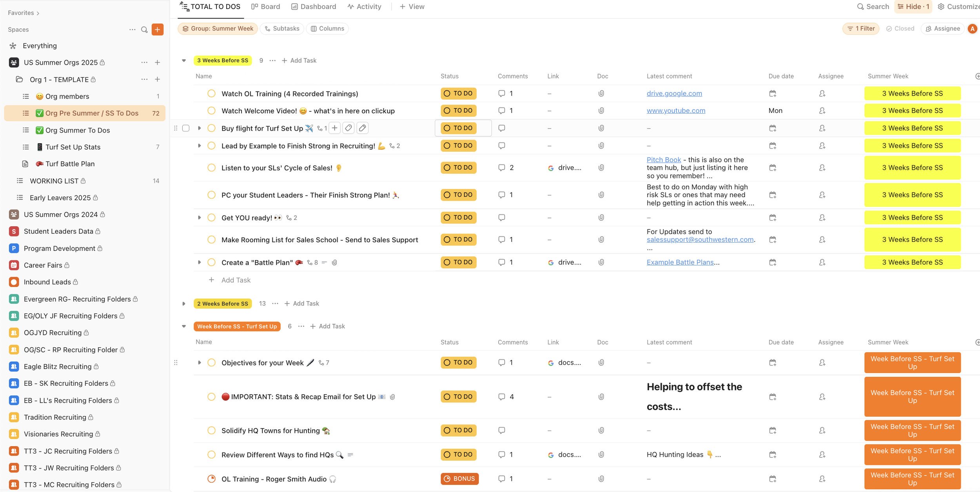Open the due date calendar for Watch OL Training

click(x=773, y=94)
